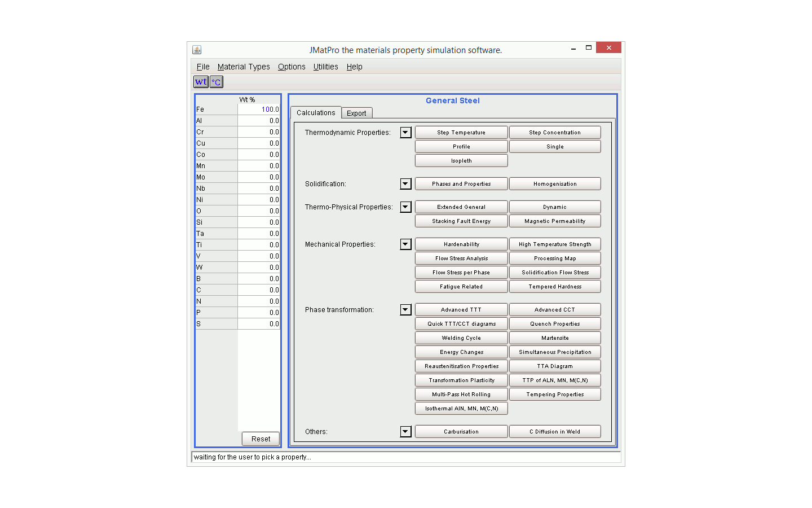Open Quick TTT/CCT diagrams
This screenshot has height=508, width=812.
click(461, 324)
